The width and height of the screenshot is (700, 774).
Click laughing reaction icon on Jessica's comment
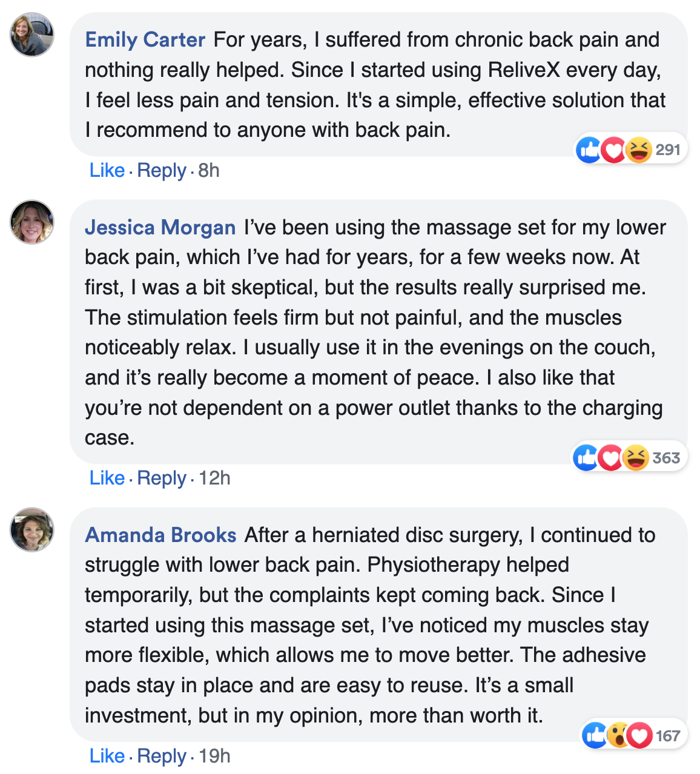(x=635, y=458)
